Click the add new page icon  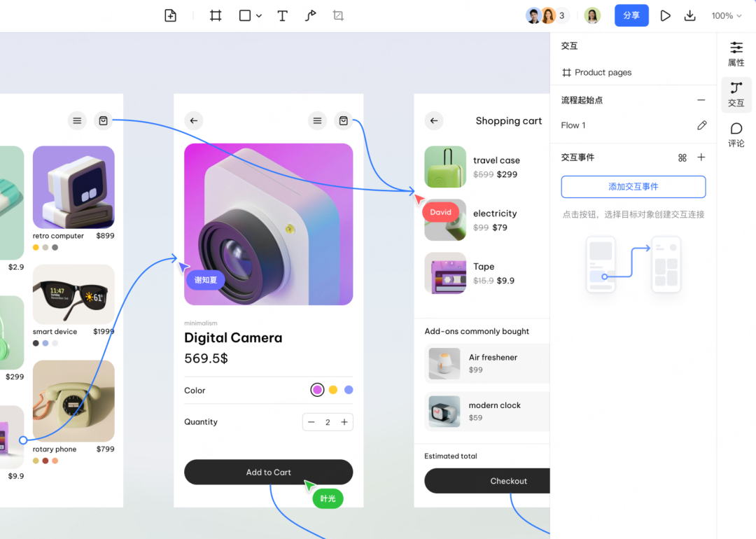click(170, 15)
